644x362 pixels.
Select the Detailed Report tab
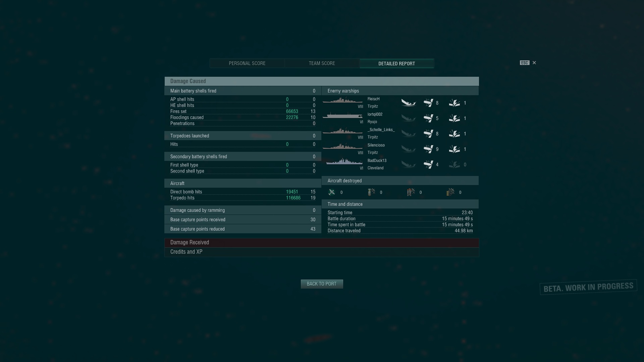[397, 63]
